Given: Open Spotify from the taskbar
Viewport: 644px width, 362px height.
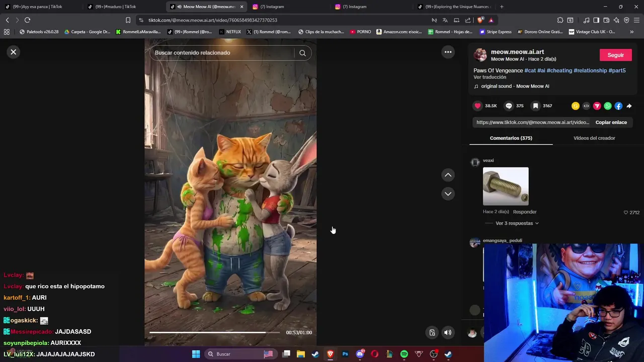Looking at the screenshot, I should click(x=404, y=354).
